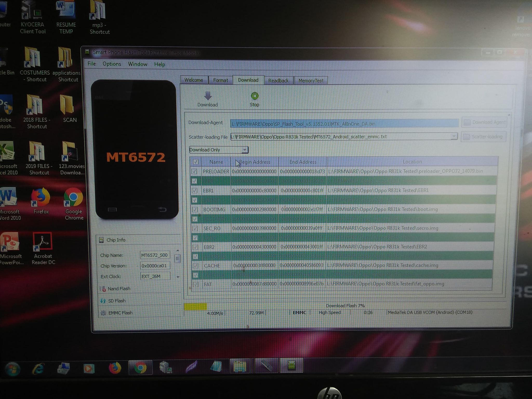Viewport: 532px width, 399px height.
Task: Select the EMMC Flash icon entry
Action: tap(103, 313)
